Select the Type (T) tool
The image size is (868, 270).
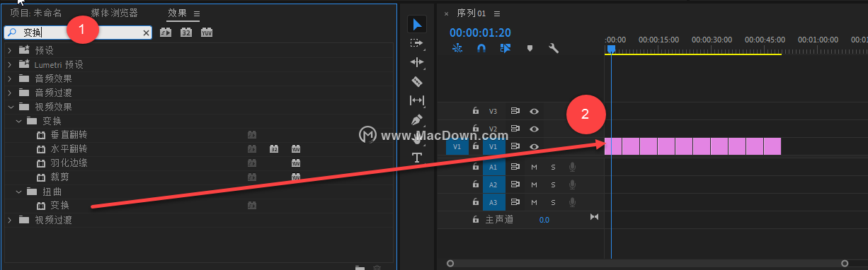click(x=417, y=157)
